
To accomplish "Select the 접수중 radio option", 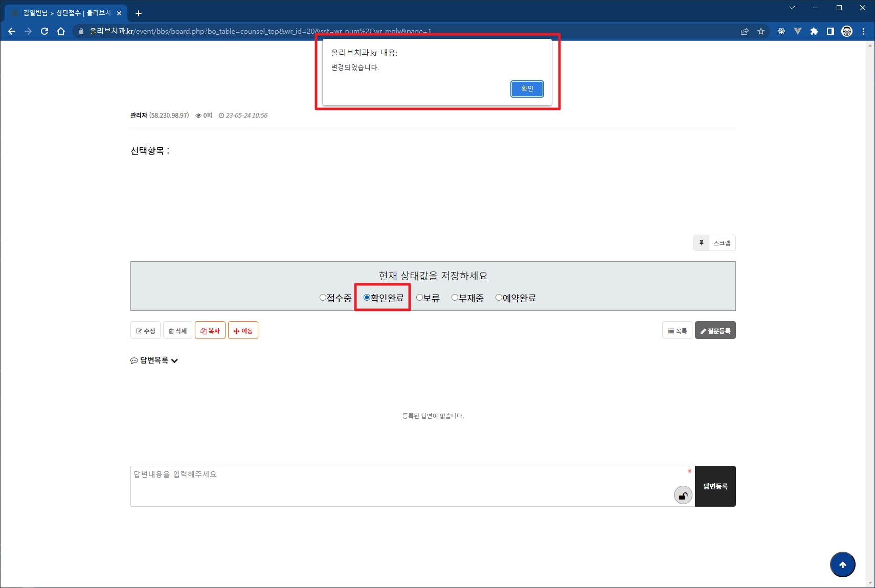I will [x=323, y=298].
